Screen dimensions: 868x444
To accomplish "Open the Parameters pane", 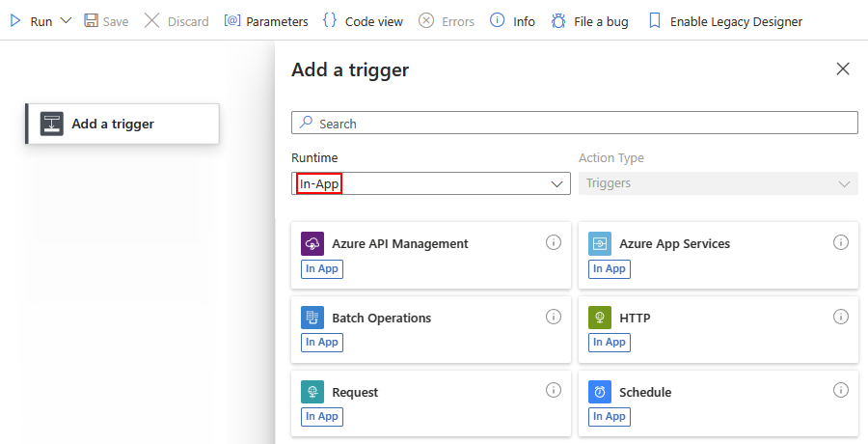I will [266, 21].
